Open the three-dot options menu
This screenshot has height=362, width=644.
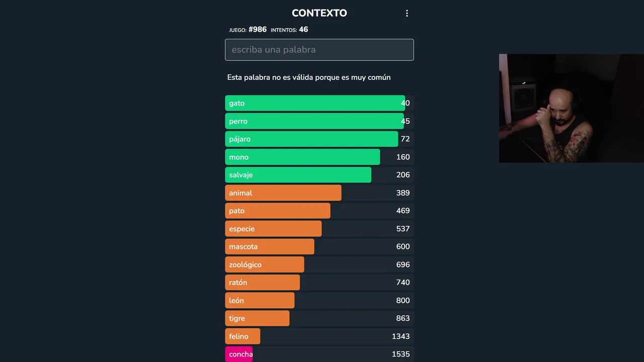pos(407,14)
